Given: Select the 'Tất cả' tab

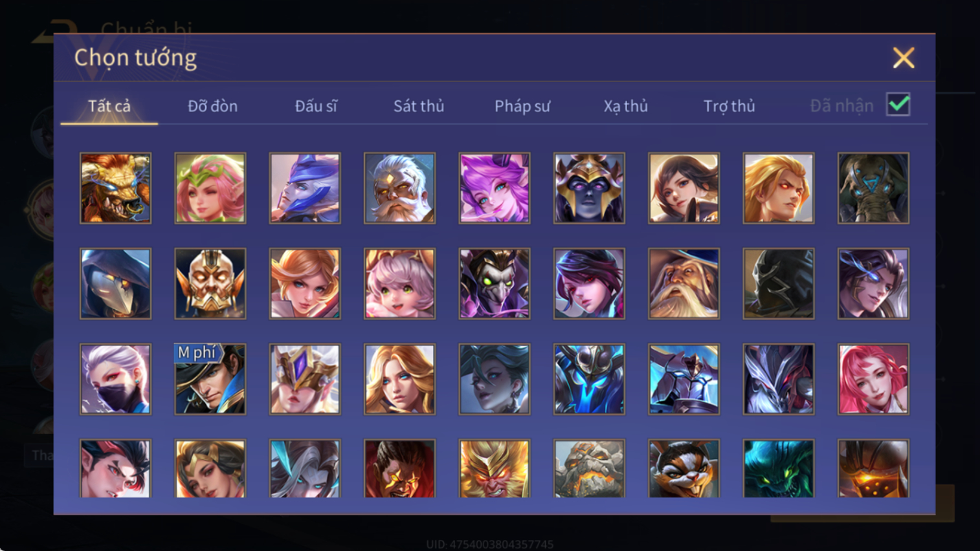Looking at the screenshot, I should [x=109, y=106].
